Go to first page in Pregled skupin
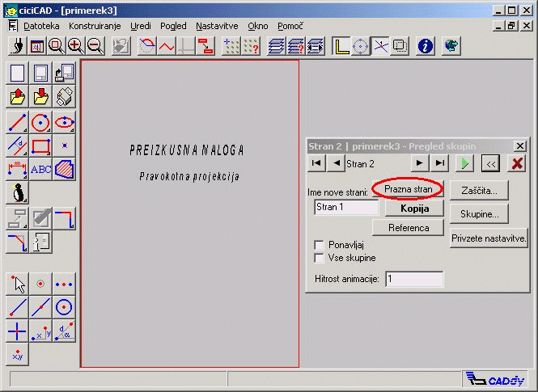The width and height of the screenshot is (538, 392). pyautogui.click(x=316, y=163)
